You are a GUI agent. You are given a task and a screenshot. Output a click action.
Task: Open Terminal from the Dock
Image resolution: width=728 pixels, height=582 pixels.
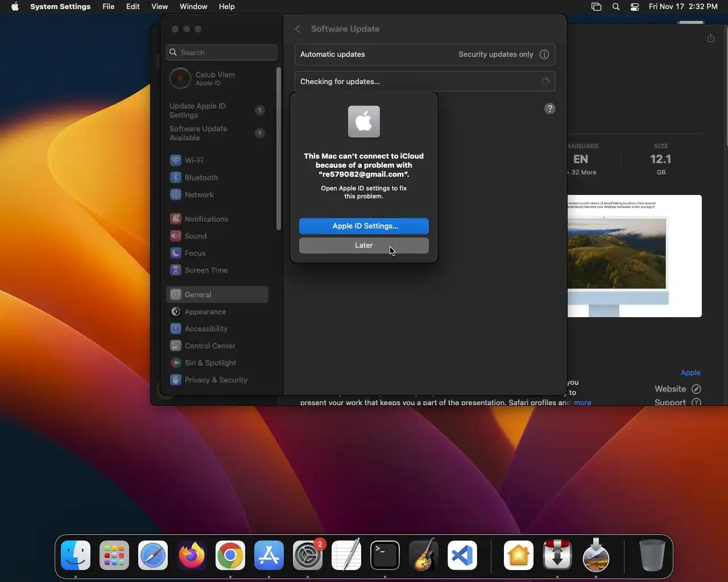(x=385, y=555)
